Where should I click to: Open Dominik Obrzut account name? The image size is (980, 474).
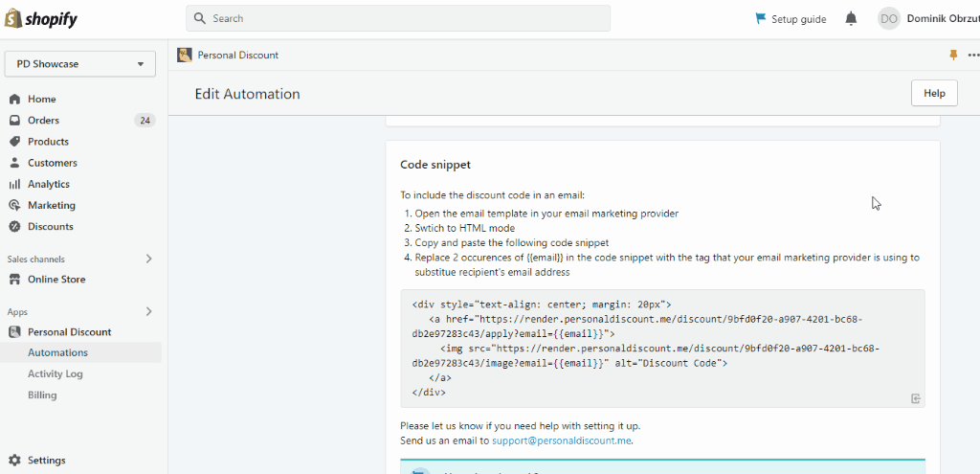(943, 19)
